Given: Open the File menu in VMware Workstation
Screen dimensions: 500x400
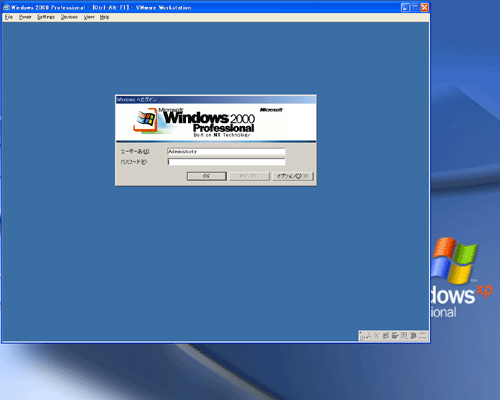Looking at the screenshot, I should pos(9,17).
